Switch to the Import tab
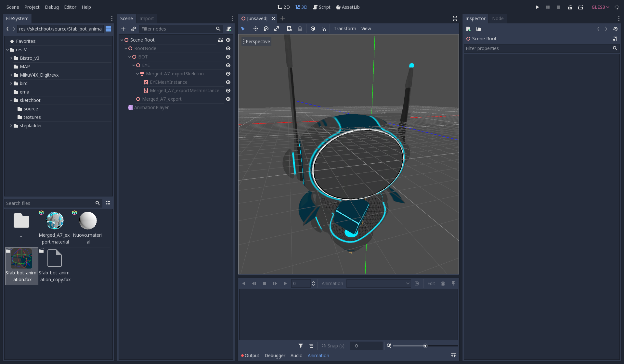Viewport: 624px width, 364px height. [x=147, y=19]
